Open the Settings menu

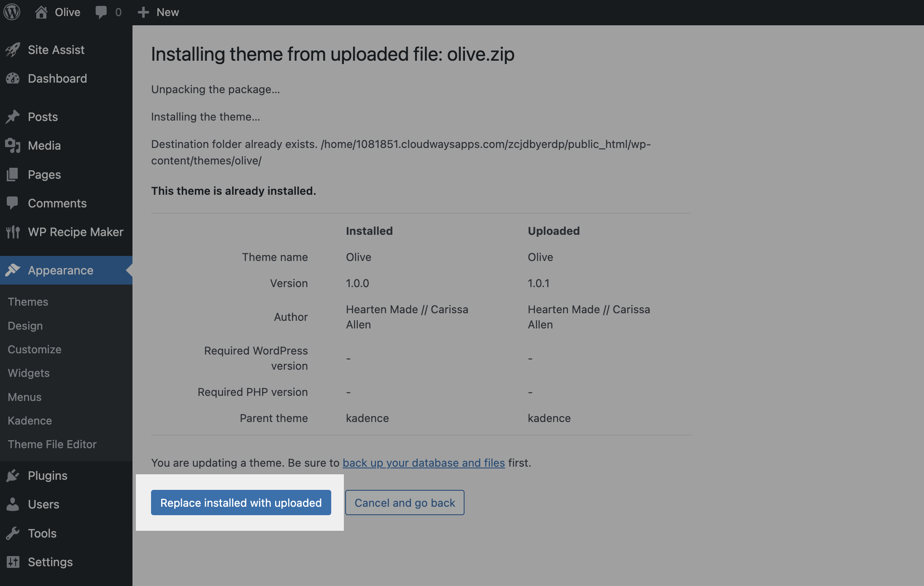click(x=50, y=562)
